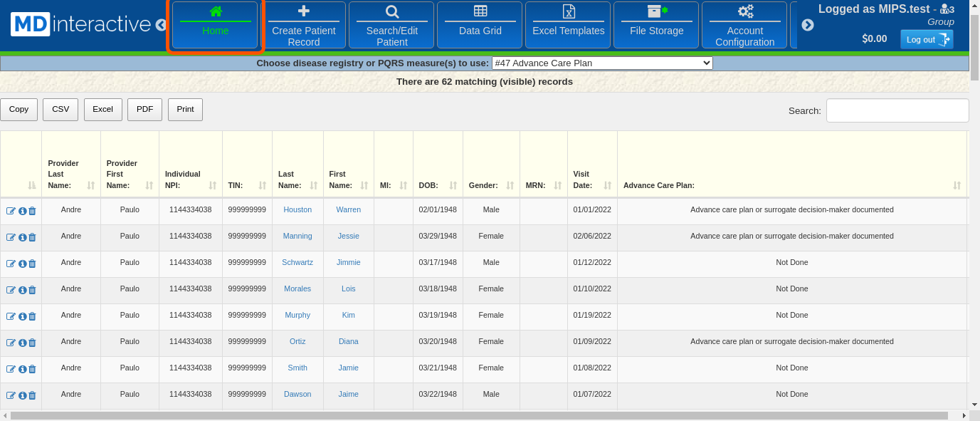Sort table by DOB column
The image size is (980, 421).
pos(437,185)
